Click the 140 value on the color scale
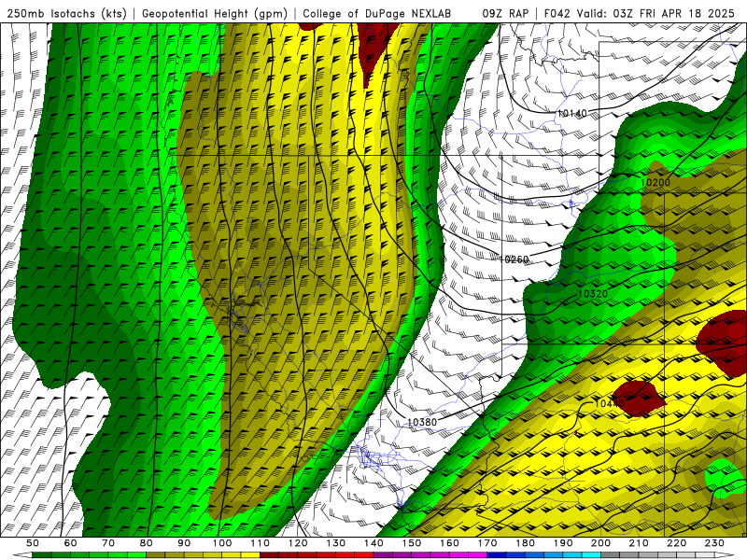 coord(373,543)
